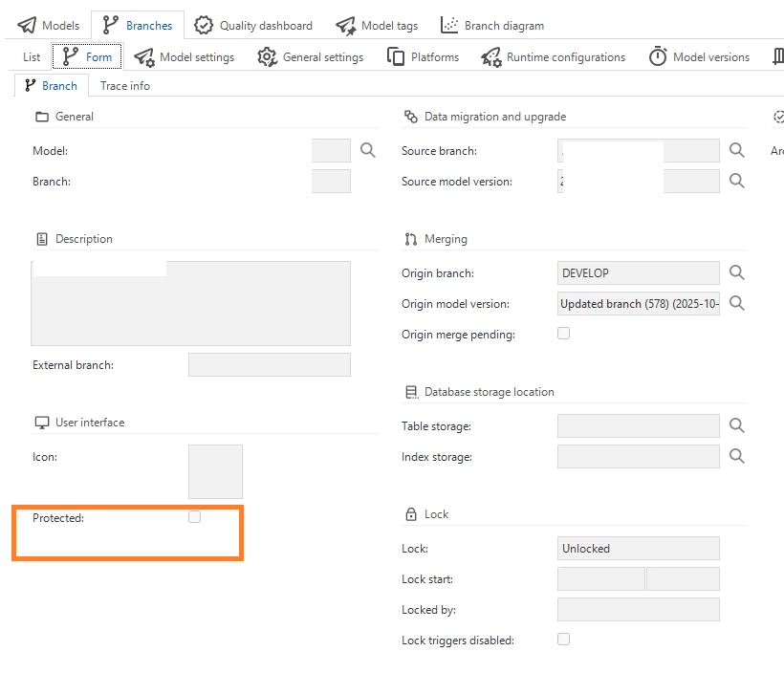
Task: Toggle Lock triggers disabled checkbox
Action: tap(563, 640)
